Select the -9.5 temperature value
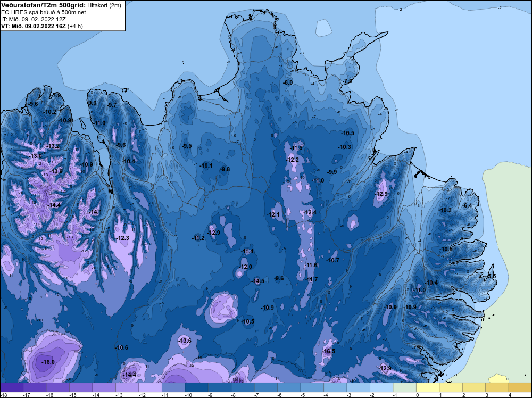This screenshot has height=398, width=532. (187, 146)
